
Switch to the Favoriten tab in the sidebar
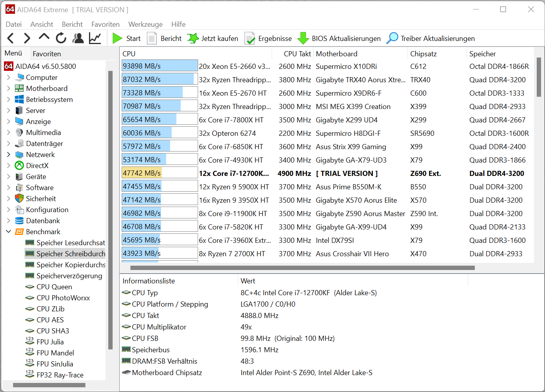click(47, 54)
